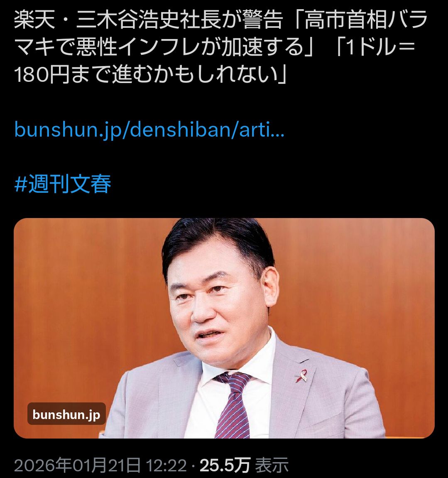This screenshot has width=448, height=478.
Task: Click the man's face in the photo
Action: (x=219, y=305)
